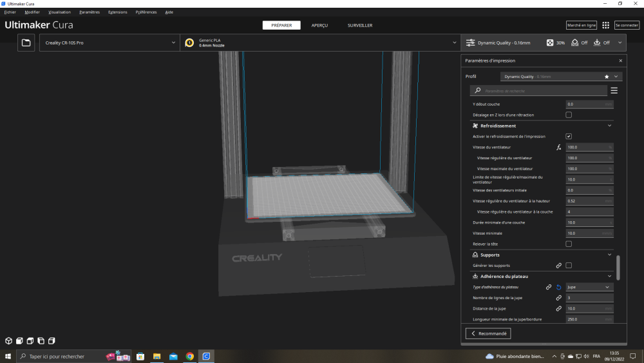Open the Dynamic Quality profile dropdown
Viewport: 644px width, 363px height.
[561, 77]
